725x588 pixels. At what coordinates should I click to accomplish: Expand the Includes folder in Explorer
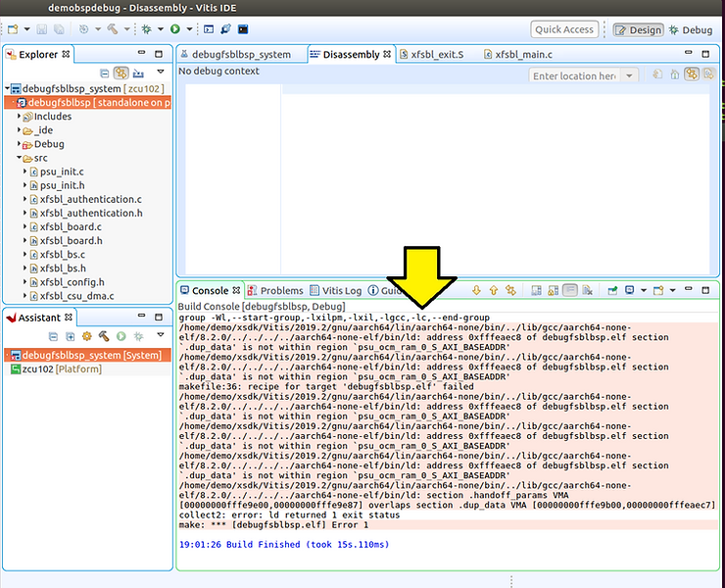click(x=20, y=117)
